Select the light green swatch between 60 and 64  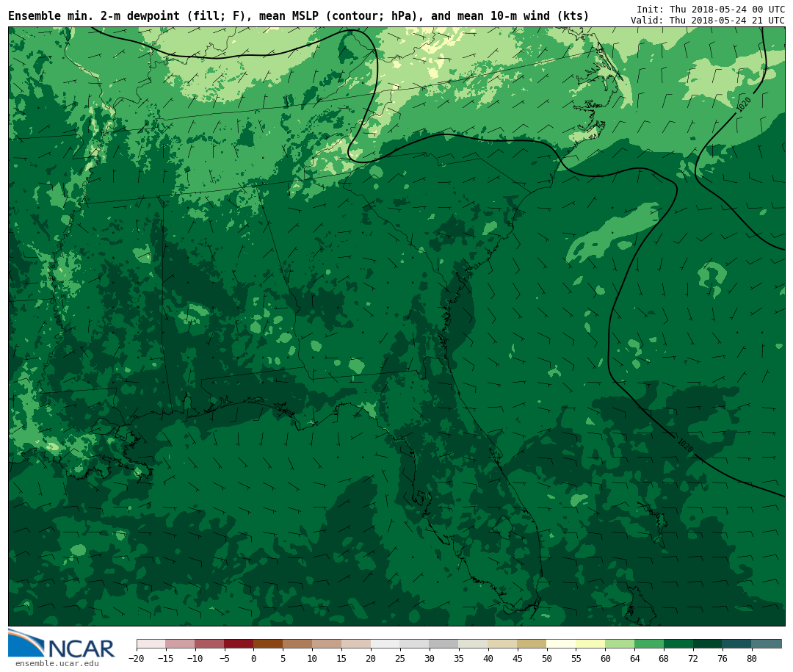tap(620, 643)
